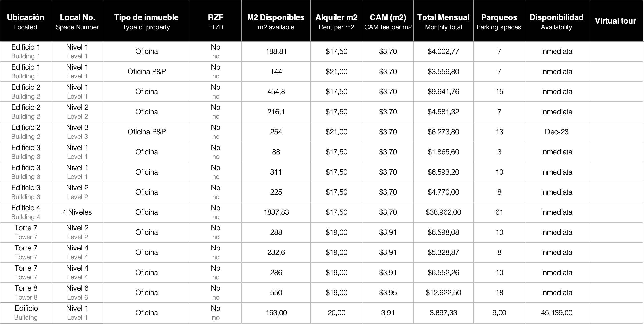Click the 61 parking spaces cell
Screen dimensions: 644x325
click(499, 212)
